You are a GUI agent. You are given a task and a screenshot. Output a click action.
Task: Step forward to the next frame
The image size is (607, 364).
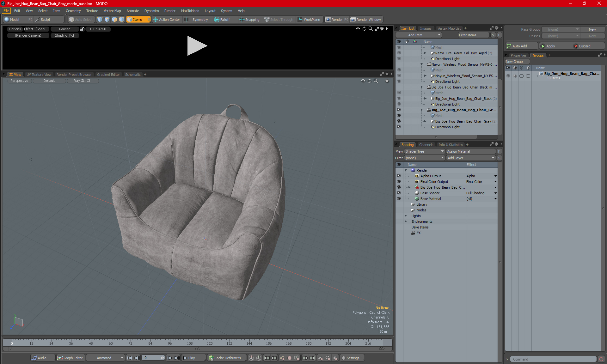[169, 358]
